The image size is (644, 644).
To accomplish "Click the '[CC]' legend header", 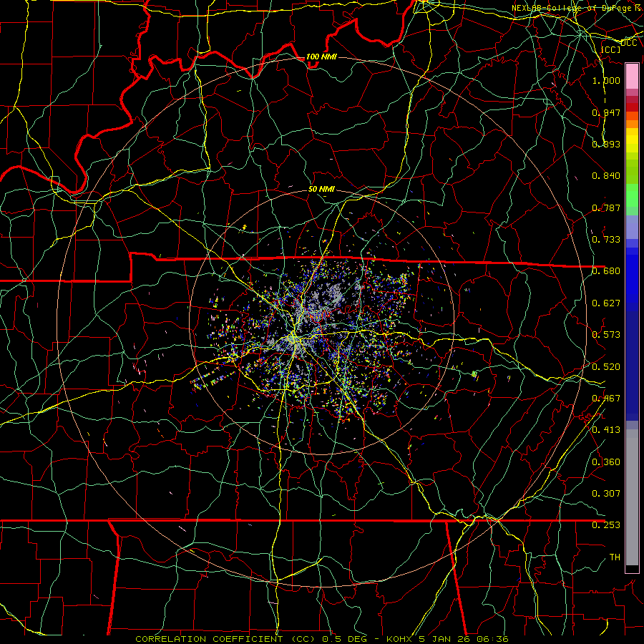I will click(611, 49).
